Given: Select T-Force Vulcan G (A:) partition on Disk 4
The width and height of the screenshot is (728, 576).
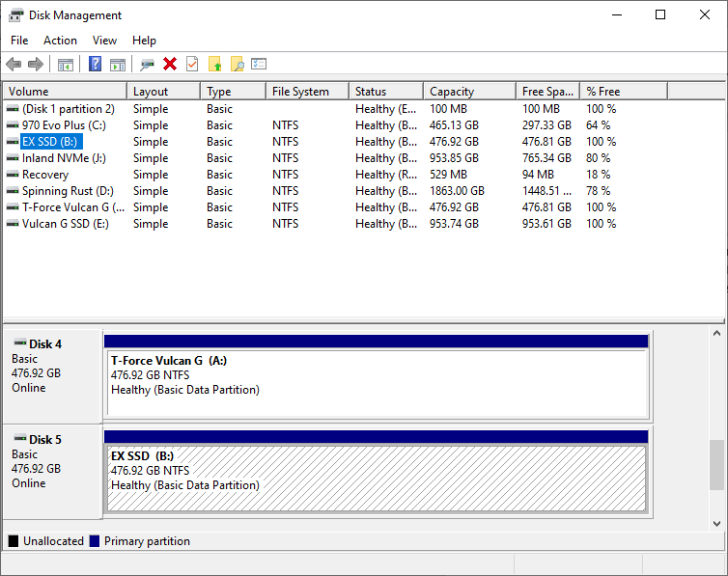Looking at the screenshot, I should [x=377, y=376].
